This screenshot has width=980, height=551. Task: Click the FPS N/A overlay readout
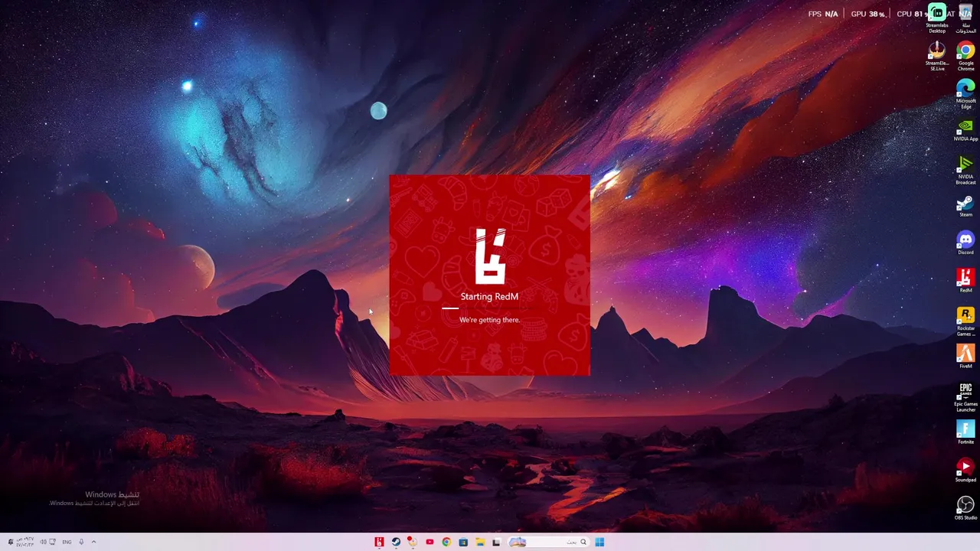click(x=823, y=14)
